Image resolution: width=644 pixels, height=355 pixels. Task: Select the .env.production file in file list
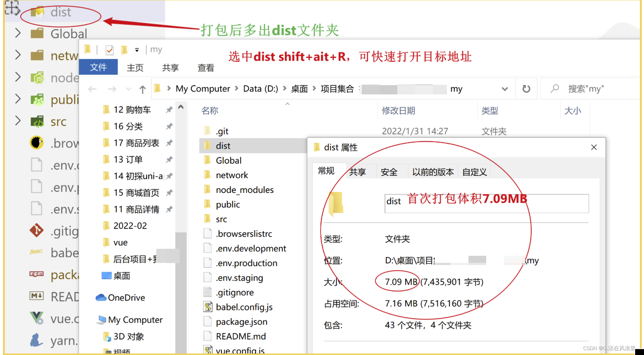click(x=247, y=263)
